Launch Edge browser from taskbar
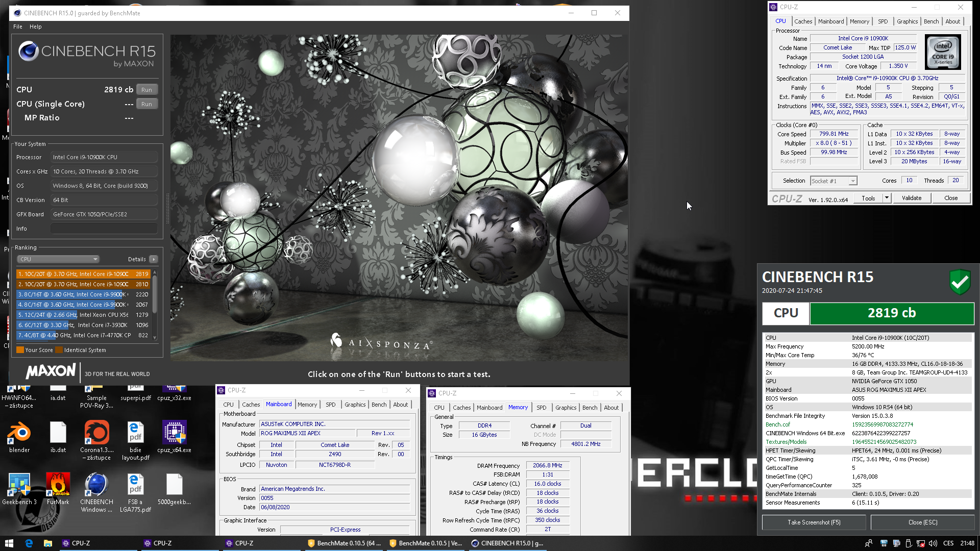 click(29, 543)
